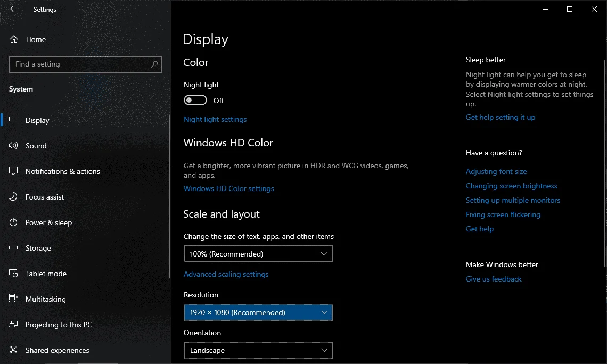Click the Multitasking icon

[13, 299]
